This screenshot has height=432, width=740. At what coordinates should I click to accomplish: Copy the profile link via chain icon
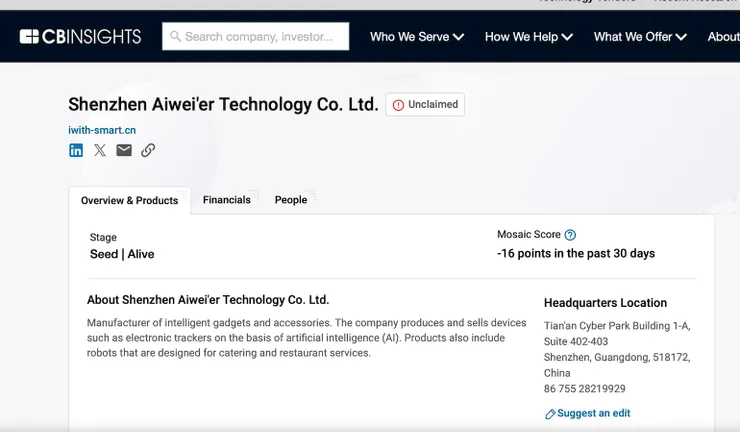click(x=148, y=150)
